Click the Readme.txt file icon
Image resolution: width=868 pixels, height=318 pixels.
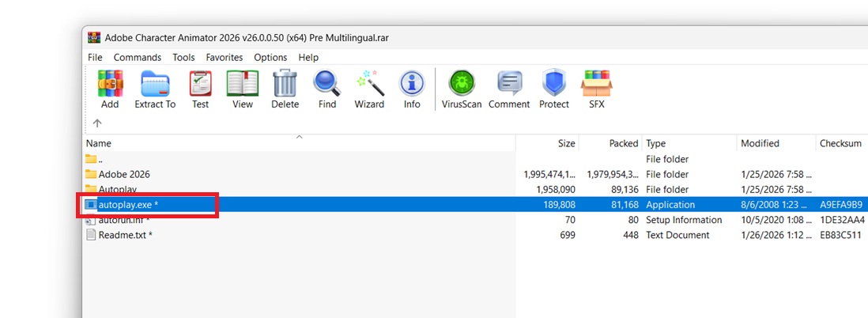91,235
